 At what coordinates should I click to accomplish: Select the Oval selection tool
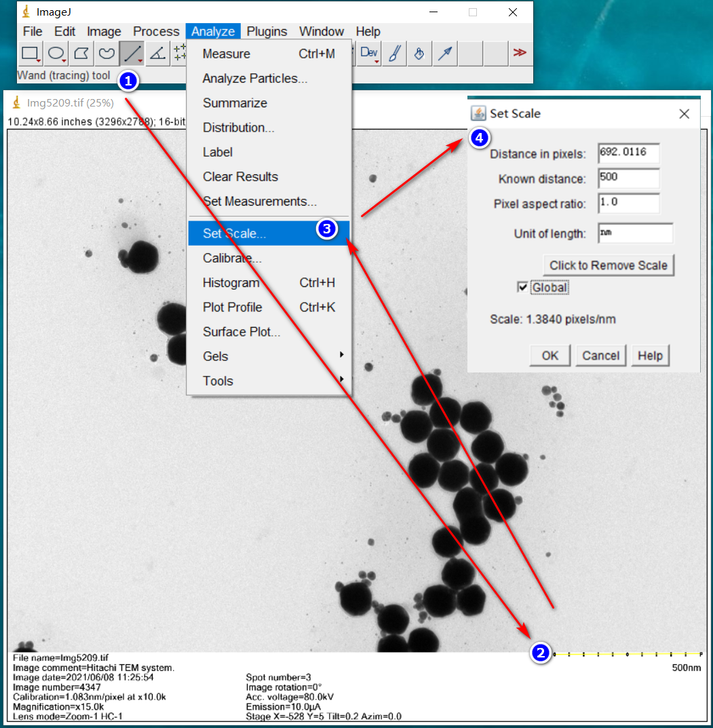tap(56, 54)
